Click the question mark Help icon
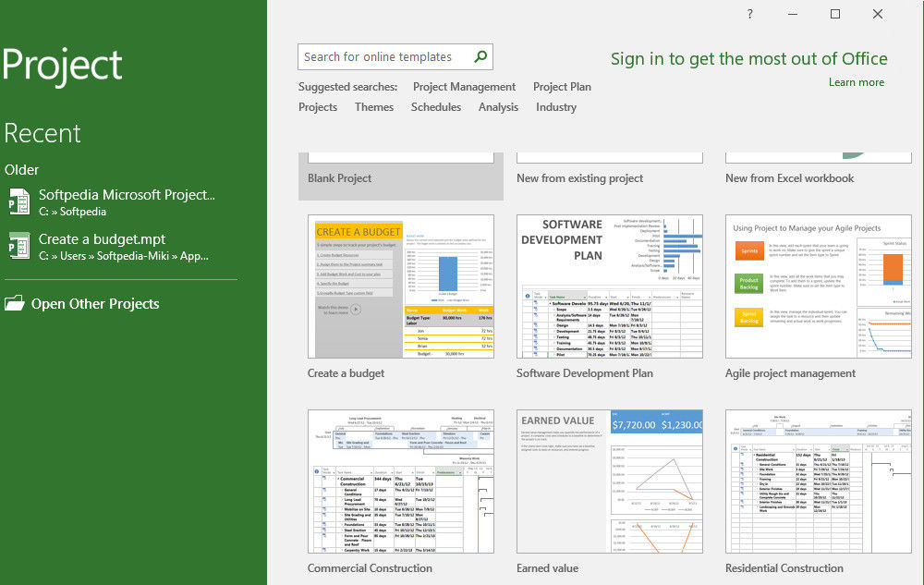924x585 pixels. [x=750, y=14]
